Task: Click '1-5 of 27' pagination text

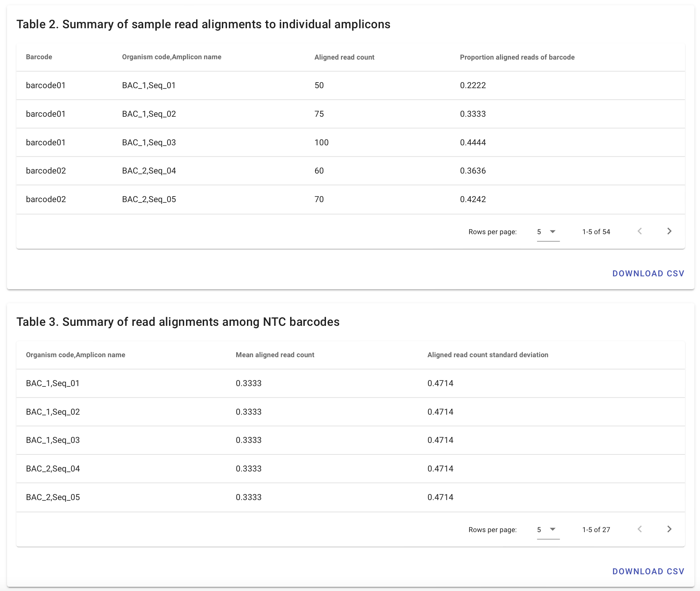Action: [x=596, y=530]
